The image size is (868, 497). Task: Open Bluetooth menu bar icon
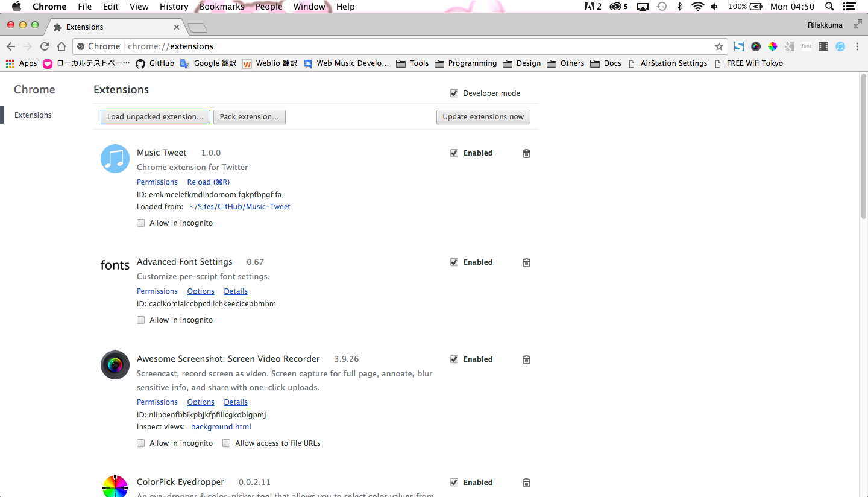(x=679, y=7)
